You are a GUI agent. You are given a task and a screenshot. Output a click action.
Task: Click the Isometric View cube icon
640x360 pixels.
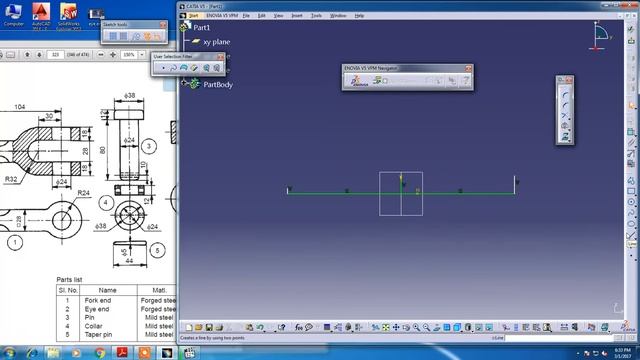point(457,327)
